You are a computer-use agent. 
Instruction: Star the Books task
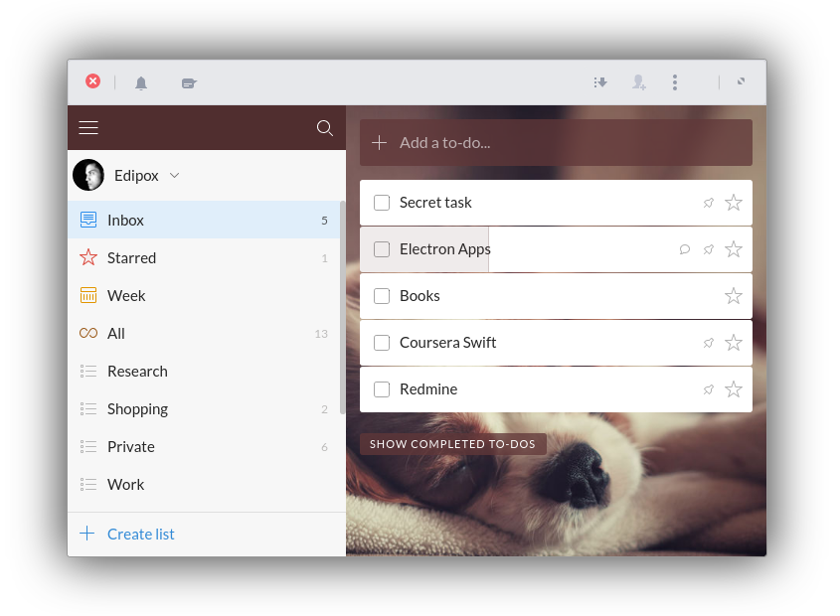point(734,296)
